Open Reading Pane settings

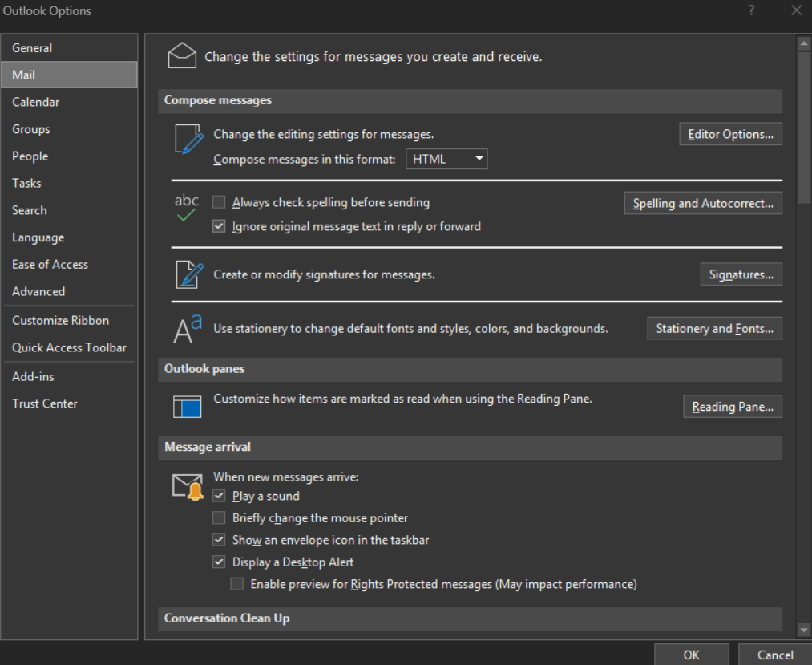[733, 407]
